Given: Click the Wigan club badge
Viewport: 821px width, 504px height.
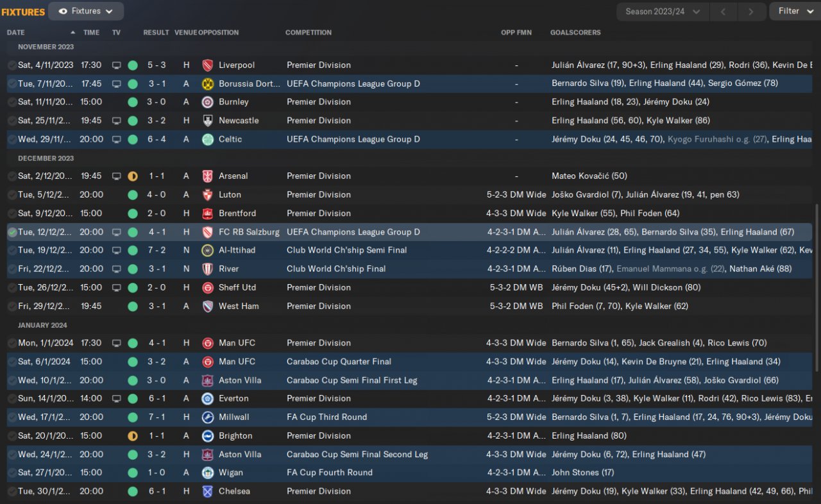Looking at the screenshot, I should [x=207, y=473].
